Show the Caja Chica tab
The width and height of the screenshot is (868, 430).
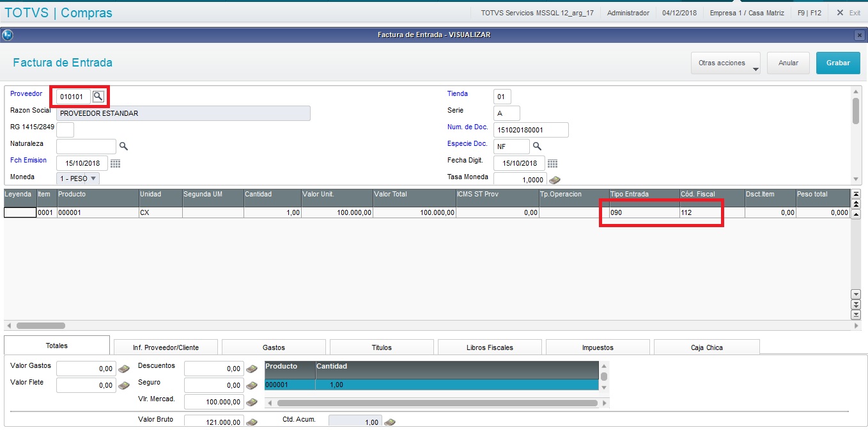pyautogui.click(x=706, y=347)
